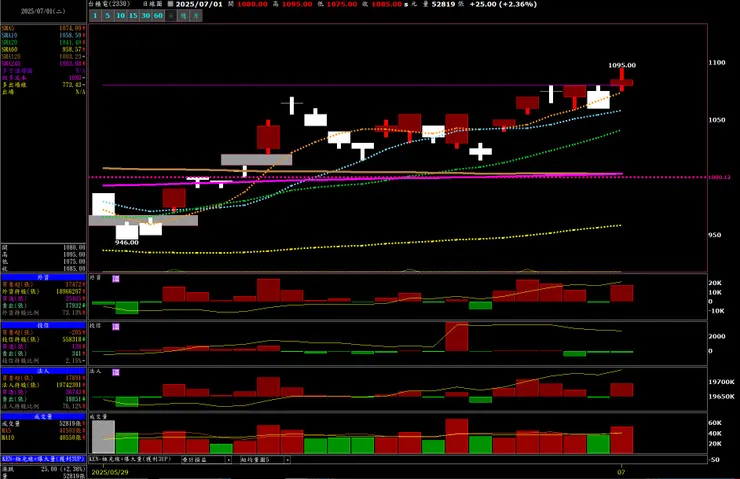Click the date 2025/07/01(二) in left panel
This screenshot has height=479, width=740.
pyautogui.click(x=43, y=11)
